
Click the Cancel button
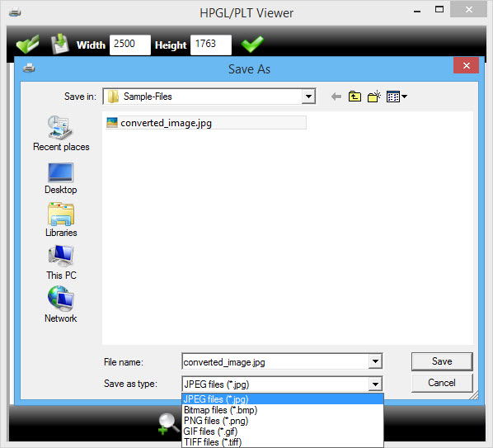(442, 383)
